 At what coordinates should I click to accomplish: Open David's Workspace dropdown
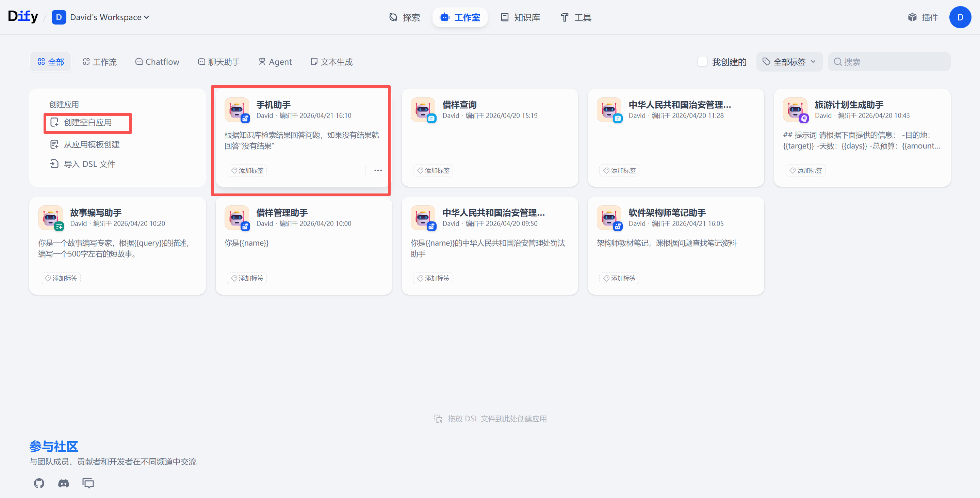click(109, 17)
